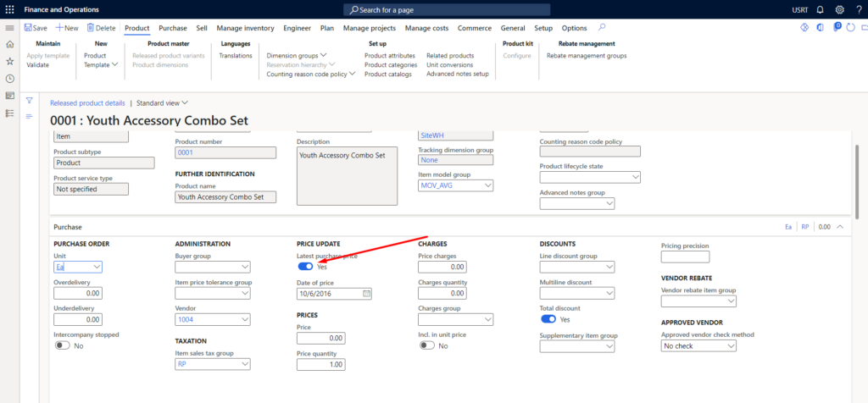Switch to the Purchase tab
The image size is (868, 403).
(173, 28)
